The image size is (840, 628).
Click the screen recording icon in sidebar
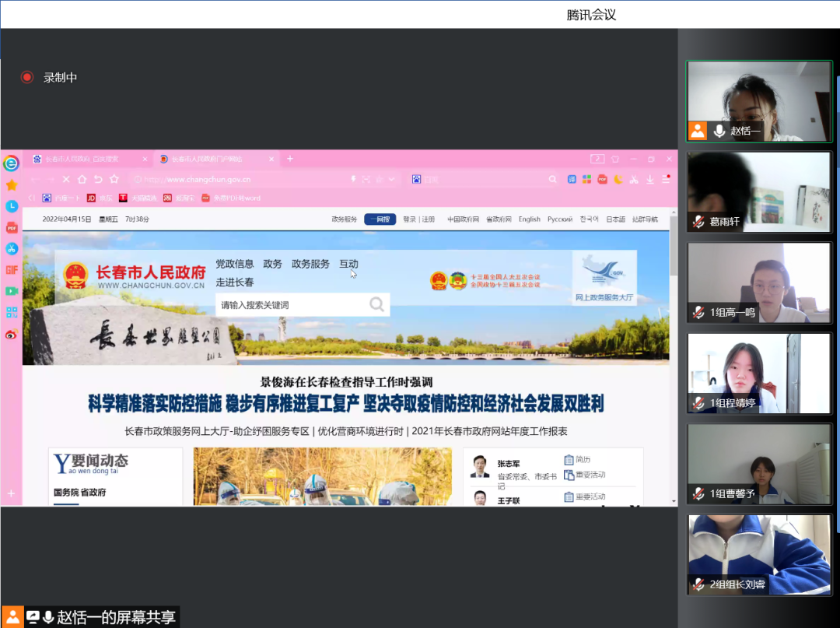tap(10, 291)
